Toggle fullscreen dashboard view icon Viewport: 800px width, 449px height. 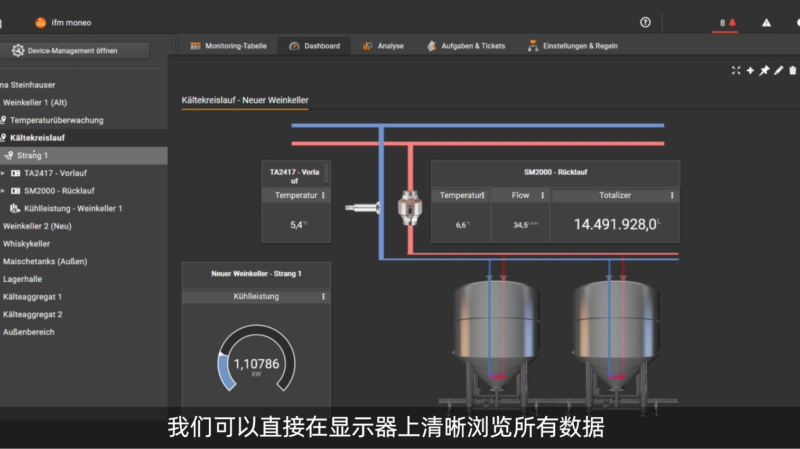tap(736, 70)
